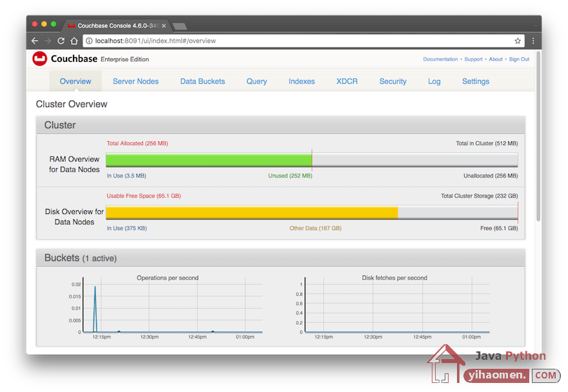Screen dimensions: 568x392
Task: Click the Couchbase logo icon
Action: [39, 59]
